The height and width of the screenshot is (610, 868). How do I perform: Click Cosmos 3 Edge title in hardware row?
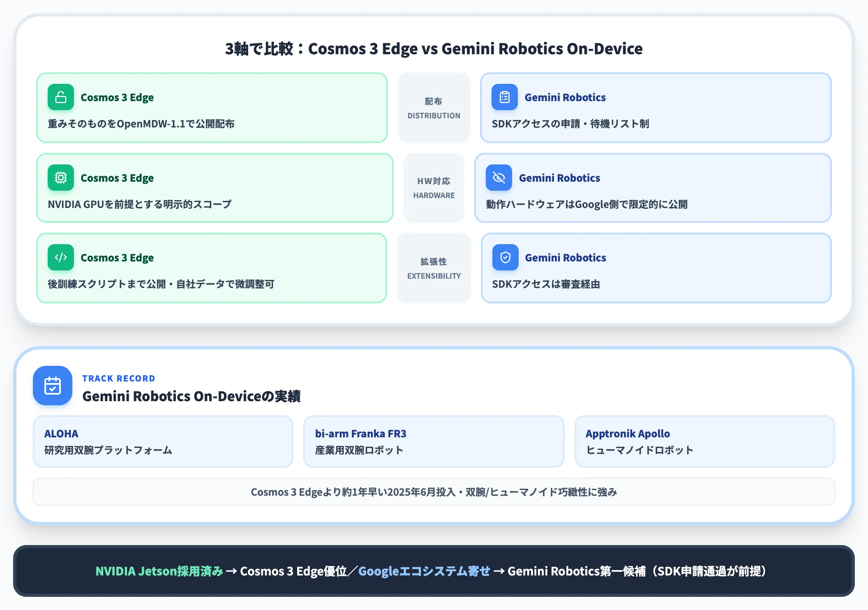coord(117,178)
